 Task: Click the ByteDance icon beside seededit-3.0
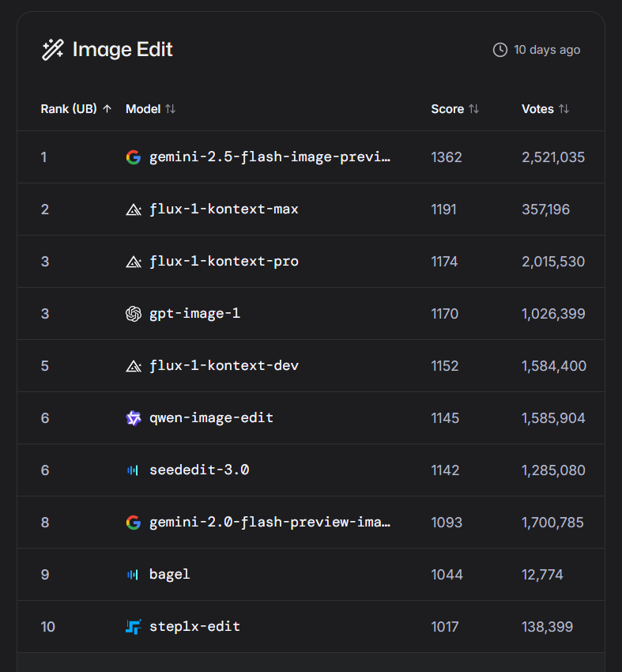coord(133,470)
